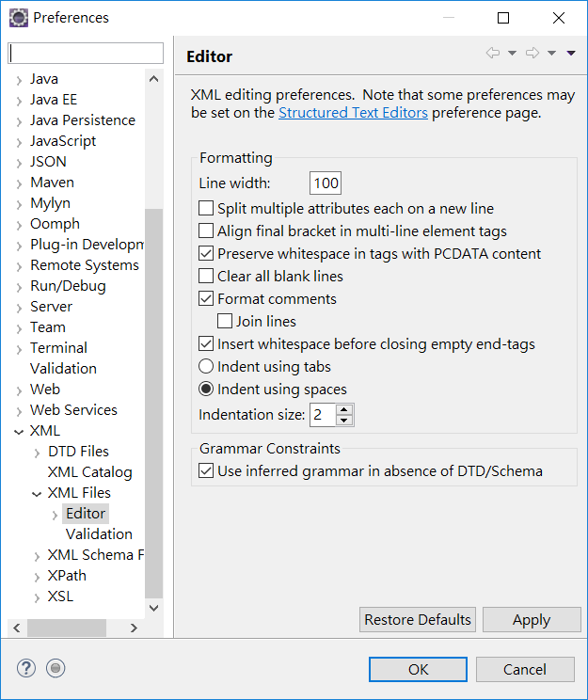Increase the Indentation size using up arrow

344,409
